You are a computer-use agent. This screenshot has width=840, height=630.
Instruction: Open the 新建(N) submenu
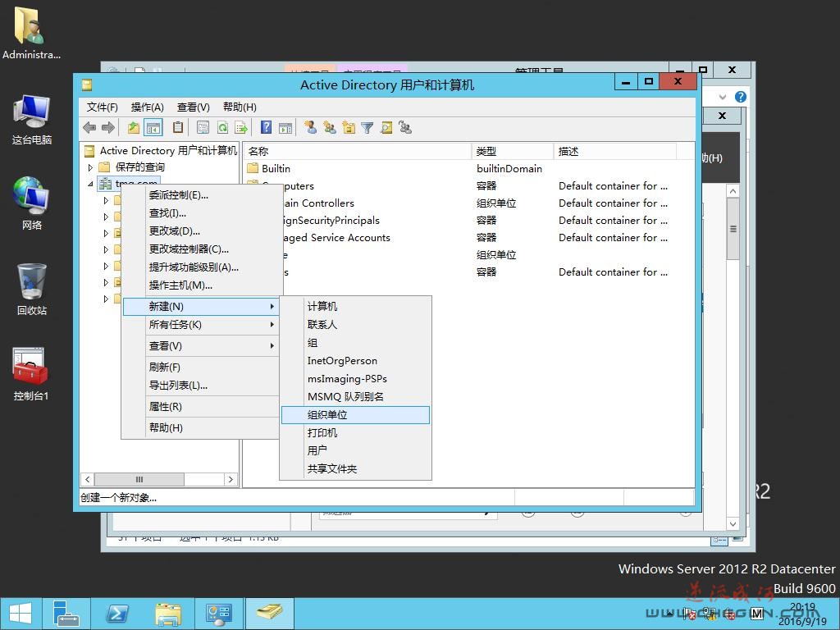tap(201, 307)
